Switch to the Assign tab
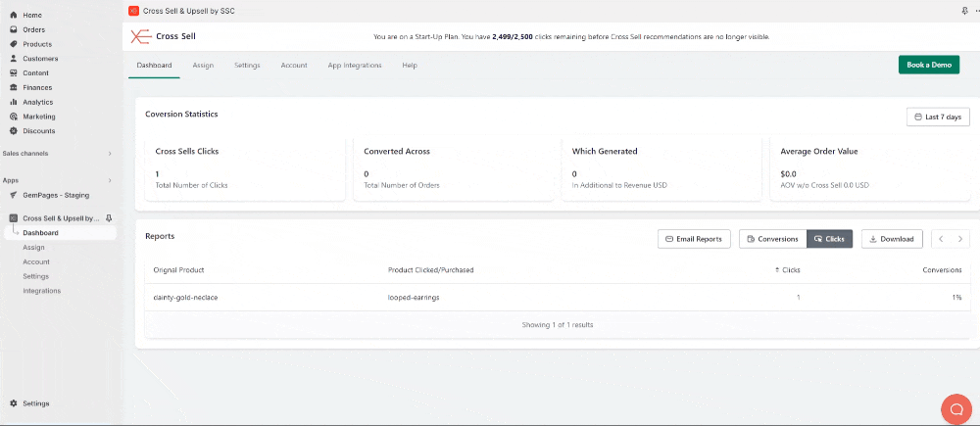This screenshot has height=426, width=980. click(x=203, y=66)
